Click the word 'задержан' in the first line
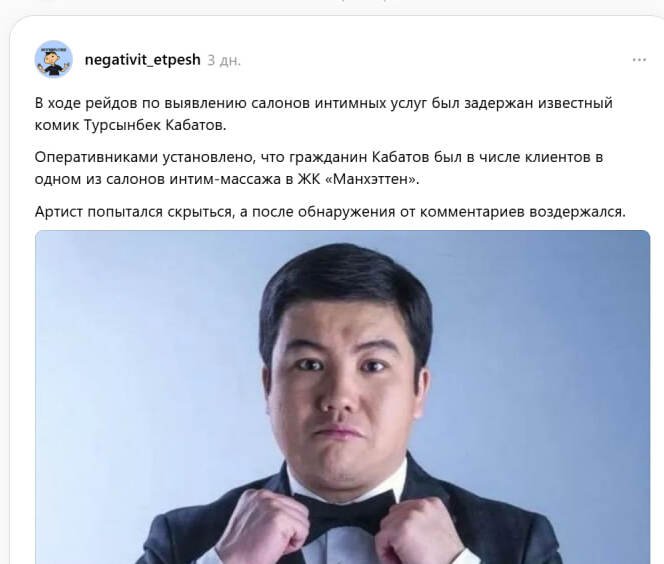The image size is (664, 564). pyautogui.click(x=498, y=103)
